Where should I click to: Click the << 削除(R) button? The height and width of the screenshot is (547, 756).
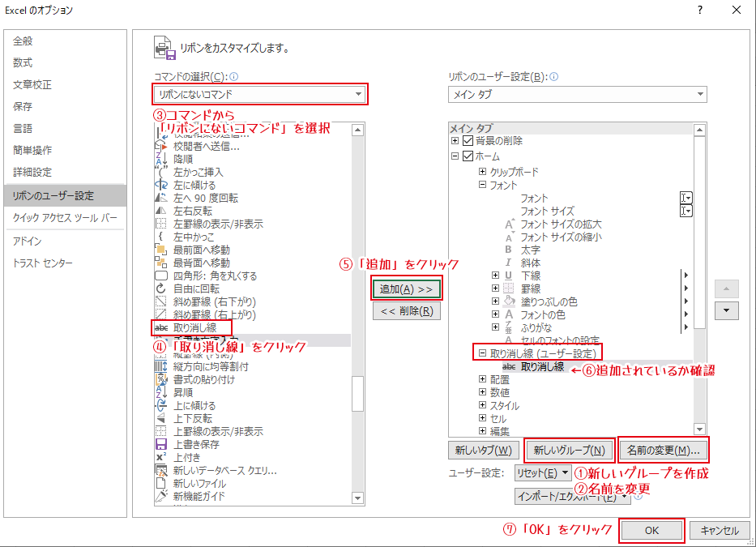coord(407,311)
